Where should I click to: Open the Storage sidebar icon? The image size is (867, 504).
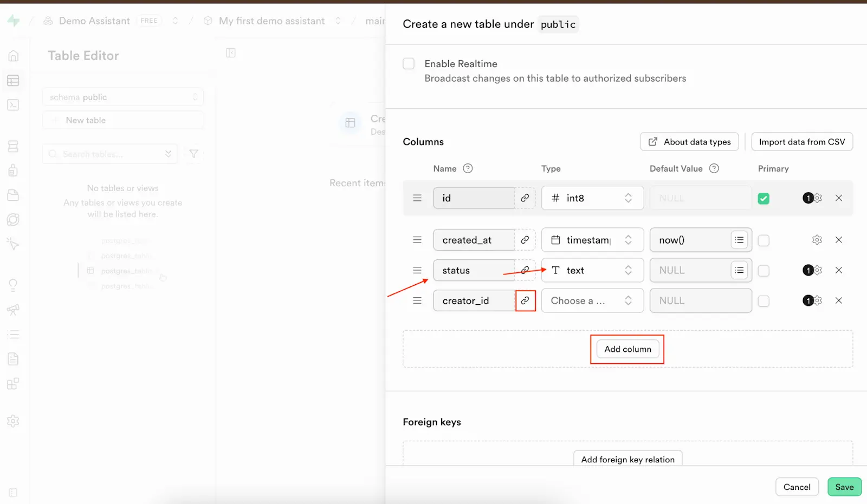13,195
